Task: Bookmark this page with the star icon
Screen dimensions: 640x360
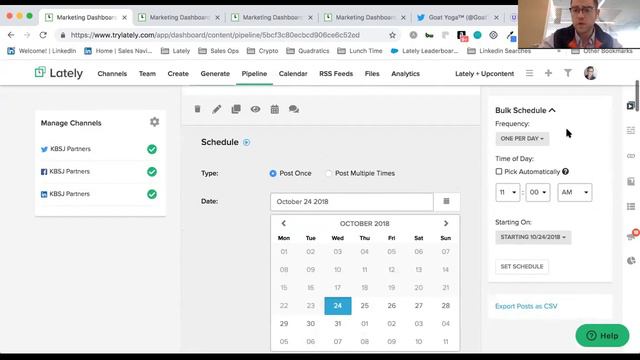Action: point(392,35)
